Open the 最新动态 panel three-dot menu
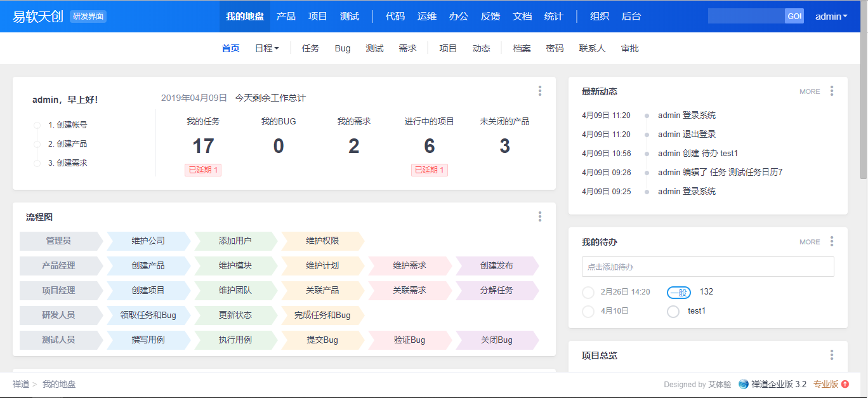 coord(832,91)
